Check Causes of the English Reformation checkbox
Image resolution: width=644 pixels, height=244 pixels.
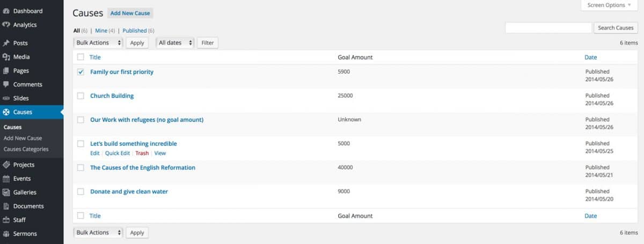(x=80, y=168)
